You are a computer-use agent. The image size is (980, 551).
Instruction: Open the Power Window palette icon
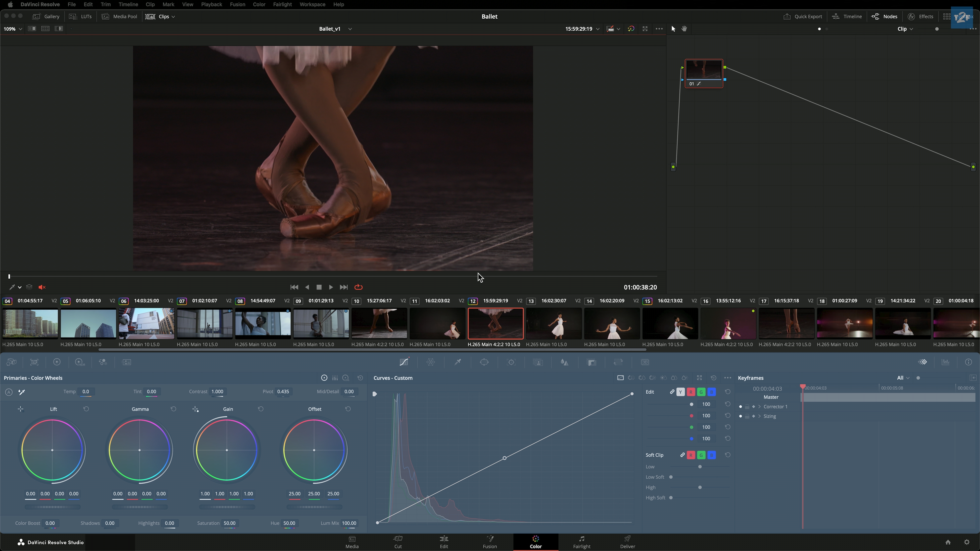click(484, 362)
